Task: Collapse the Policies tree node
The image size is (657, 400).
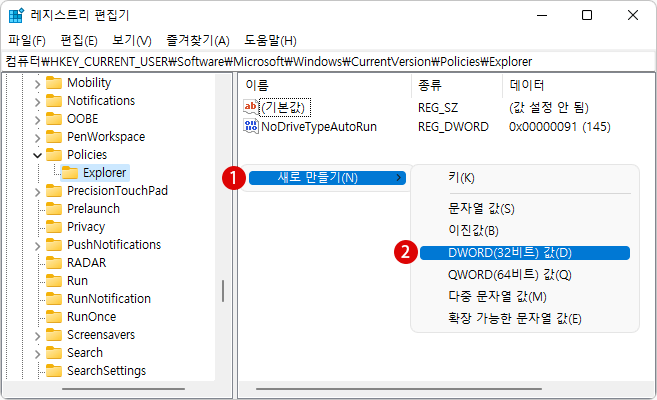Action: click(x=37, y=155)
